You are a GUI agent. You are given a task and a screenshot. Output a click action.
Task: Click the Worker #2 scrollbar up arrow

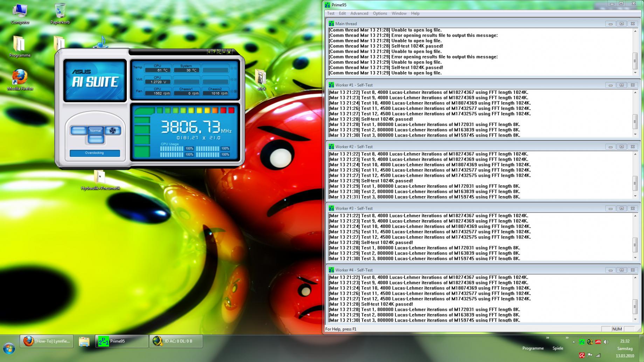tap(635, 154)
